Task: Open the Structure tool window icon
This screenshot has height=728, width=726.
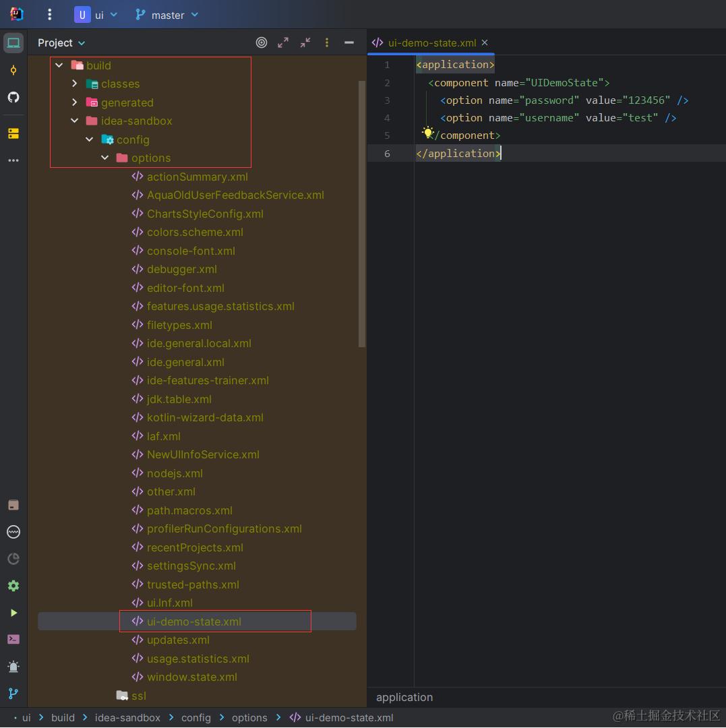Action: coord(13,133)
